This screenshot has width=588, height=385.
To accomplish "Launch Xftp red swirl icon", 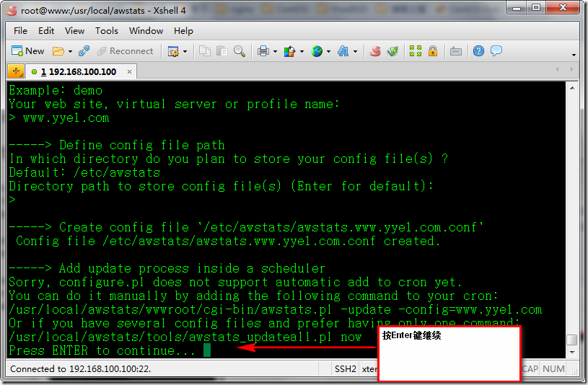I will click(375, 51).
